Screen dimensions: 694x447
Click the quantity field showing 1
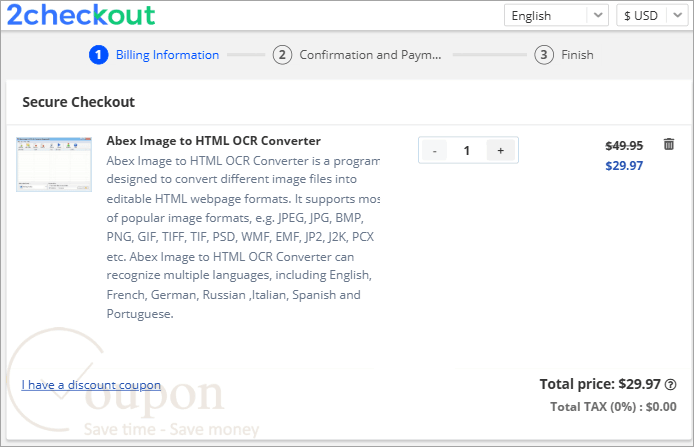click(x=467, y=150)
